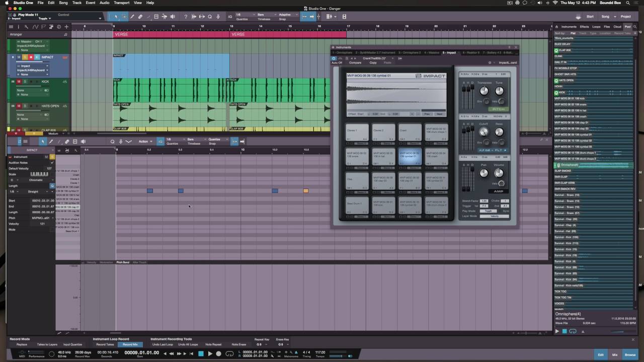Open the Action dropdown in music editor

145,141
